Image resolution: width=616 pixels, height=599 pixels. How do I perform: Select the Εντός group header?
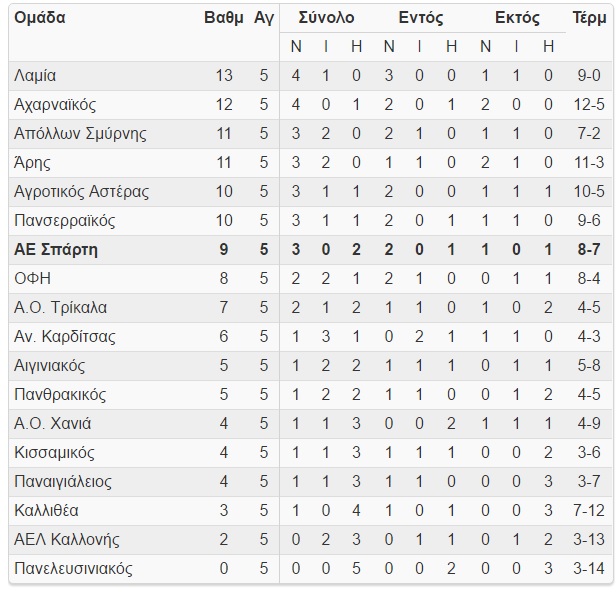pos(421,18)
